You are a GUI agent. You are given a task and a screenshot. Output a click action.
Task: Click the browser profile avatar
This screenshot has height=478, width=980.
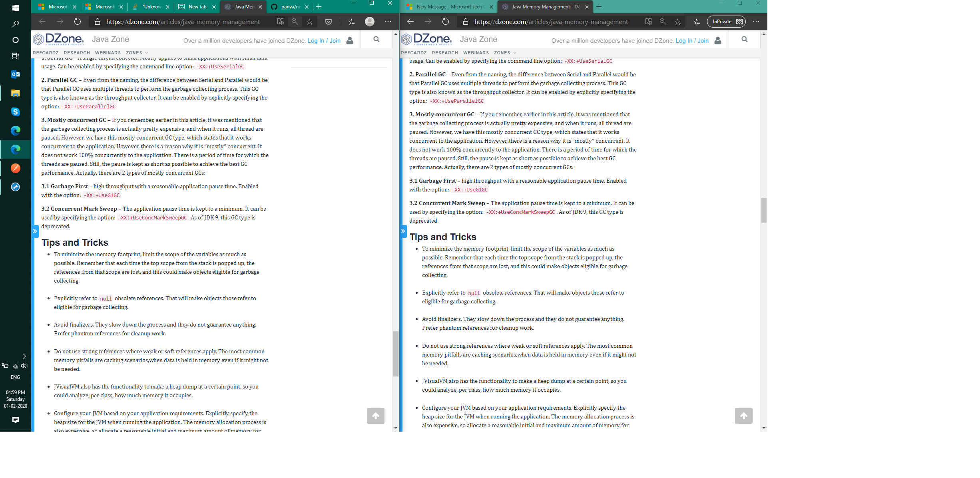coord(369,22)
